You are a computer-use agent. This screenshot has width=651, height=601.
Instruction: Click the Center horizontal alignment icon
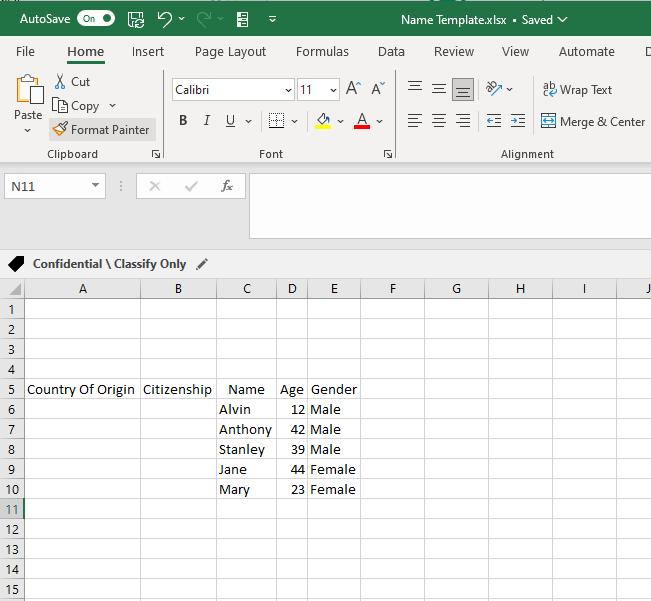[x=438, y=121]
